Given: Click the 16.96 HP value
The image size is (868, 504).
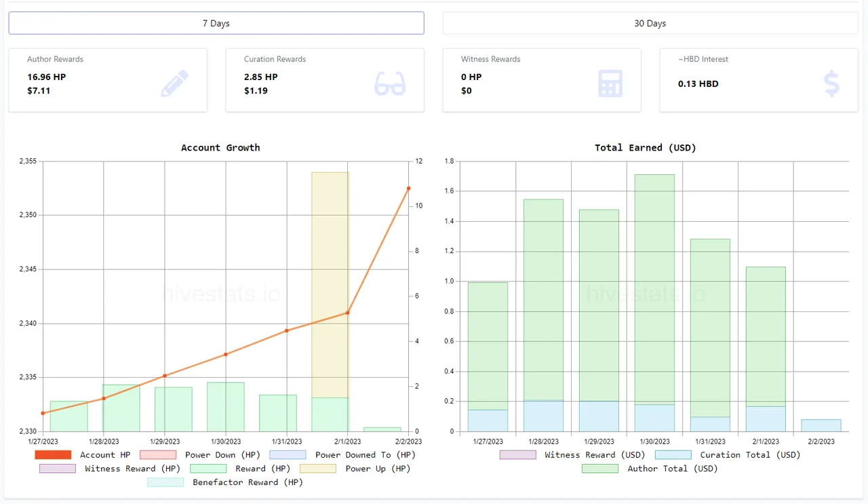Looking at the screenshot, I should click(47, 77).
